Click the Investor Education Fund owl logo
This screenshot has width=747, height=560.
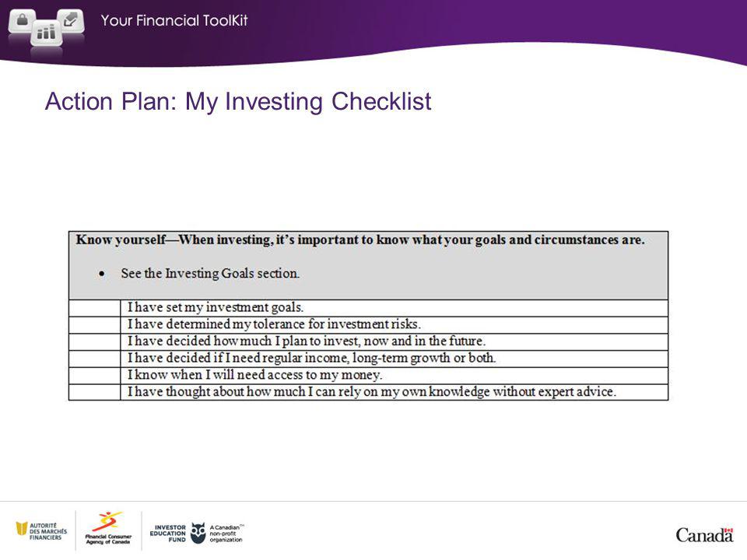pos(198,534)
